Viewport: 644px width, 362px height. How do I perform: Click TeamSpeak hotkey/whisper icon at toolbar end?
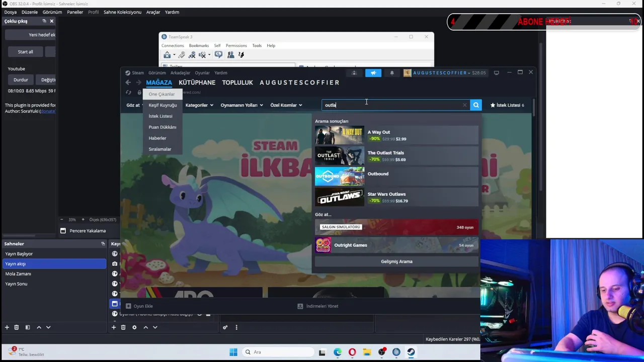pyautogui.click(x=241, y=55)
